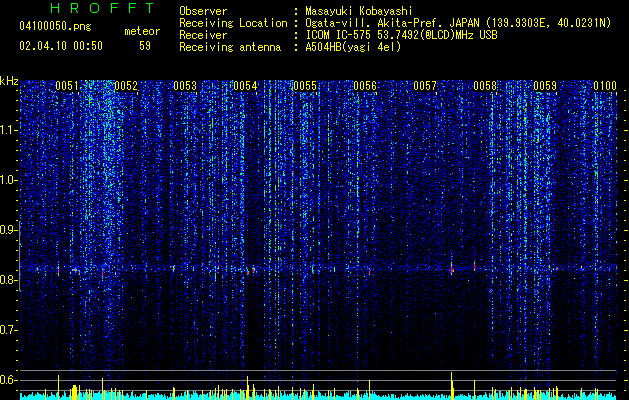629x400 pixels.
Task: Click the A504HB(yagi 4el) antenna text
Action: click(x=353, y=47)
